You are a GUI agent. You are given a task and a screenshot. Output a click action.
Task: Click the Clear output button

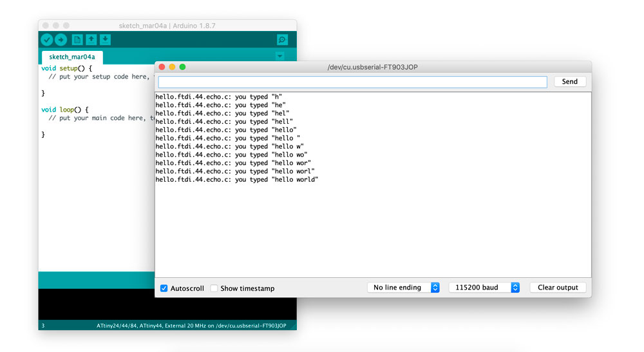pos(558,288)
